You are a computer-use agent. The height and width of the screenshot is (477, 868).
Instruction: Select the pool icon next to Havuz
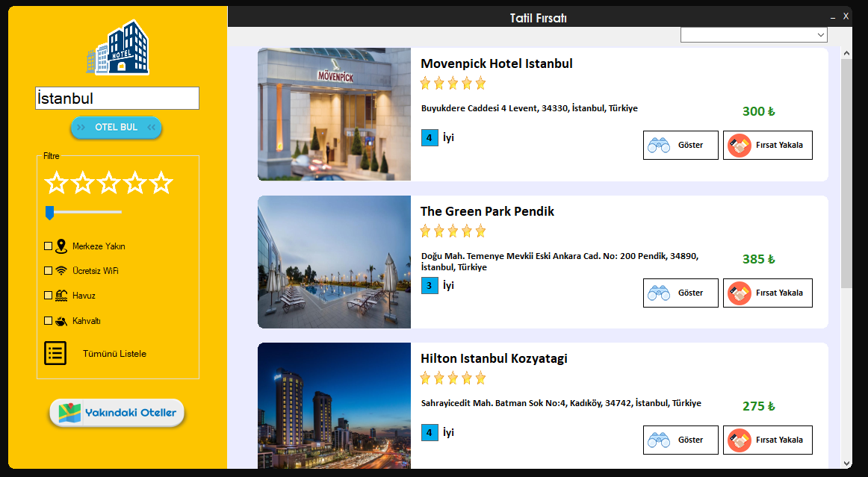(61, 294)
